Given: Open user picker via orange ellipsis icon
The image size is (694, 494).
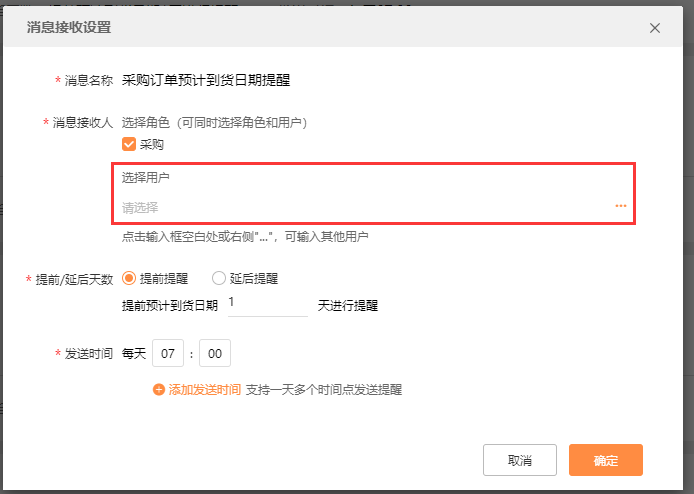Looking at the screenshot, I should pyautogui.click(x=621, y=206).
